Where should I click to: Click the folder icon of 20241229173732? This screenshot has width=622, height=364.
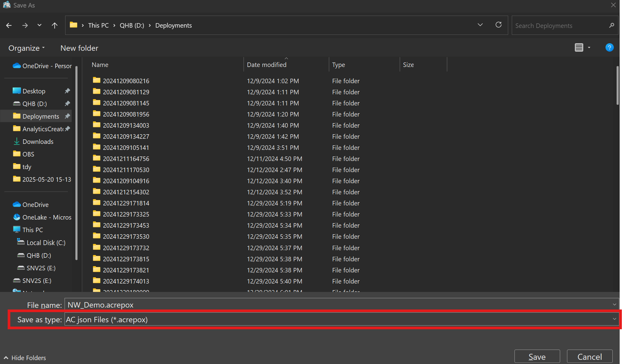96,247
